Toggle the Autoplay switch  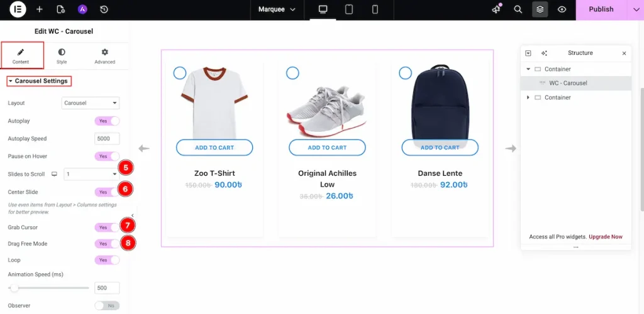[107, 121]
